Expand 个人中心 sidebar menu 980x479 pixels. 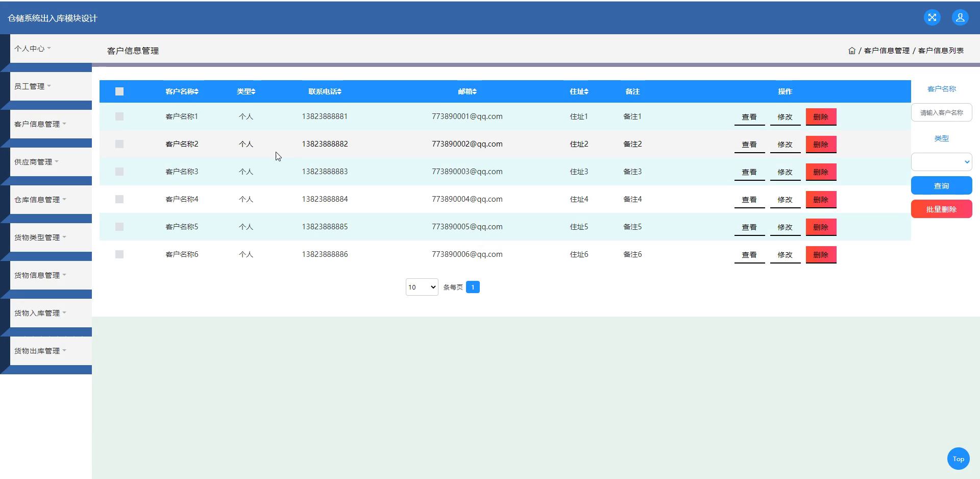[51, 49]
